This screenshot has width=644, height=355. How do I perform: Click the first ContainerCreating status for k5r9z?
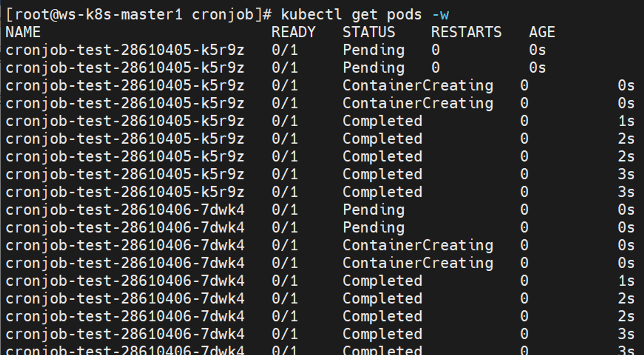[418, 86]
